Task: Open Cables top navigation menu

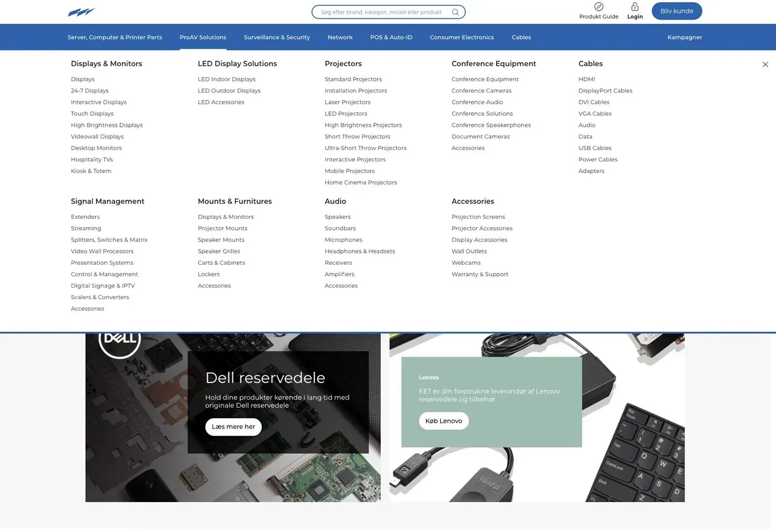Action: pyautogui.click(x=521, y=37)
